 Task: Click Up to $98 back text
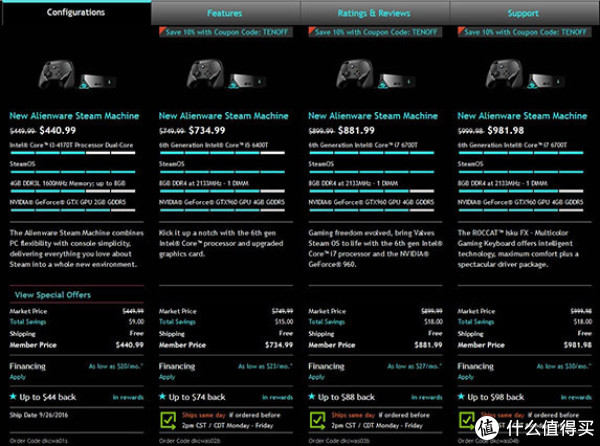496,397
